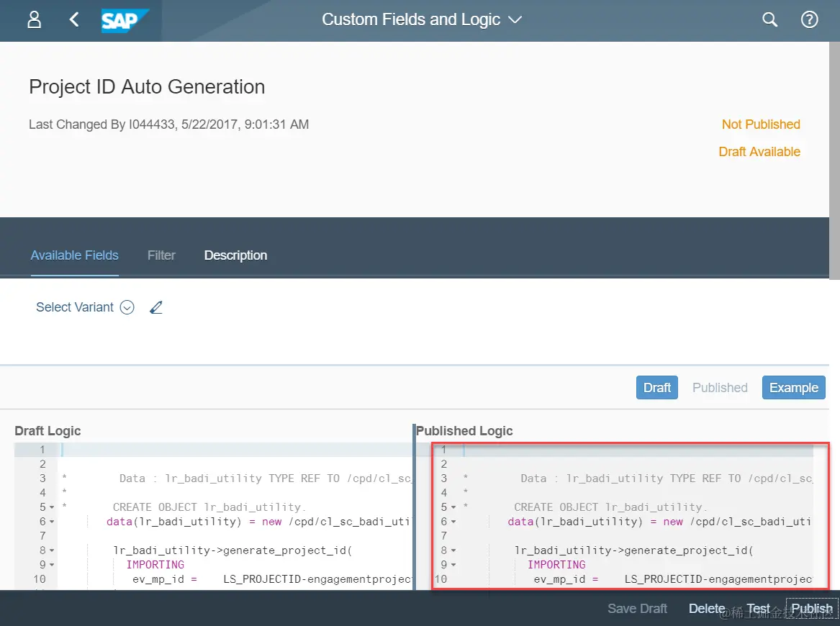Image resolution: width=840 pixels, height=626 pixels.
Task: Select the Draft view button
Action: 656,387
